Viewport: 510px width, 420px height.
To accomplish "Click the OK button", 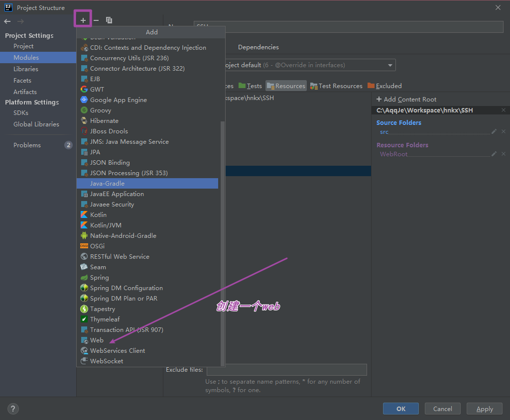I will coord(401,409).
